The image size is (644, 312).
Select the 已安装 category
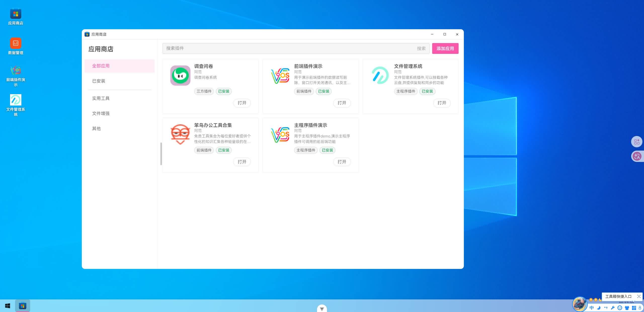coord(119,81)
